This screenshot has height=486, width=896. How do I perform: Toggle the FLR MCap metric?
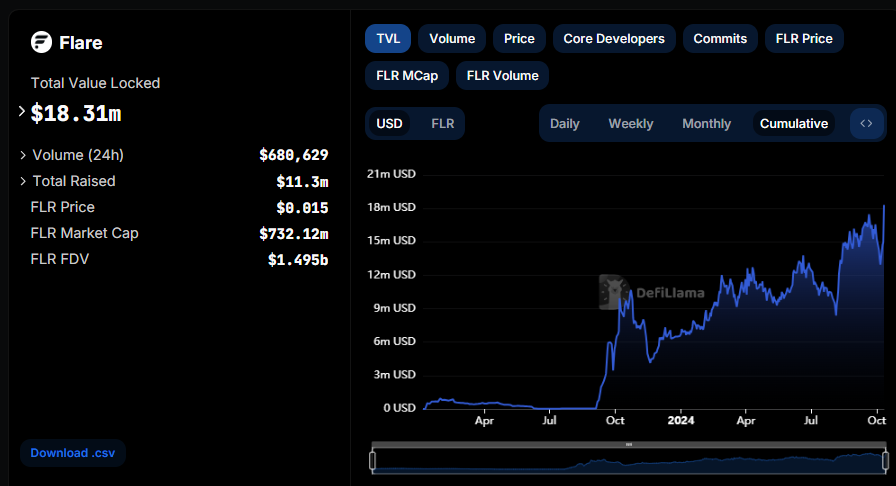tap(407, 75)
